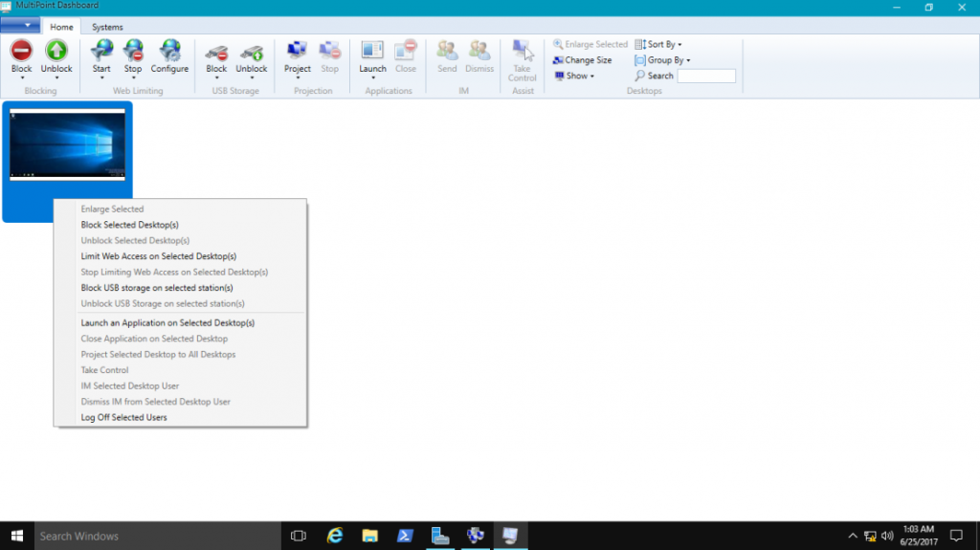Click the Configure web limiting icon
The image size is (980, 550).
(169, 52)
